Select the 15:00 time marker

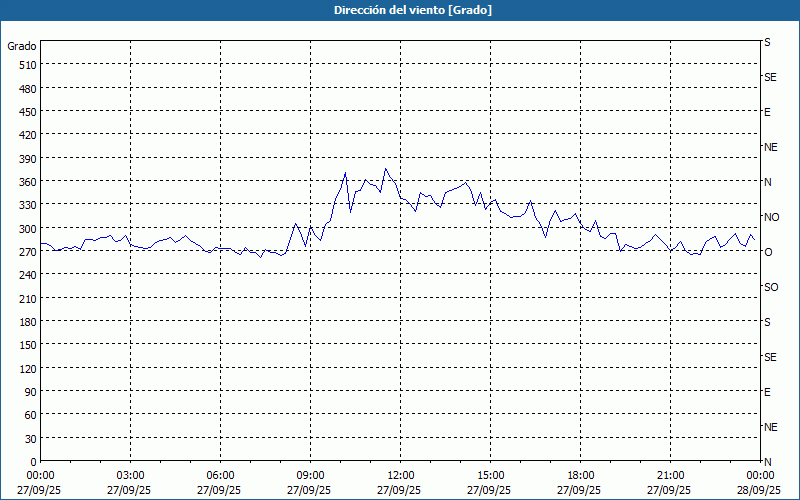point(490,475)
